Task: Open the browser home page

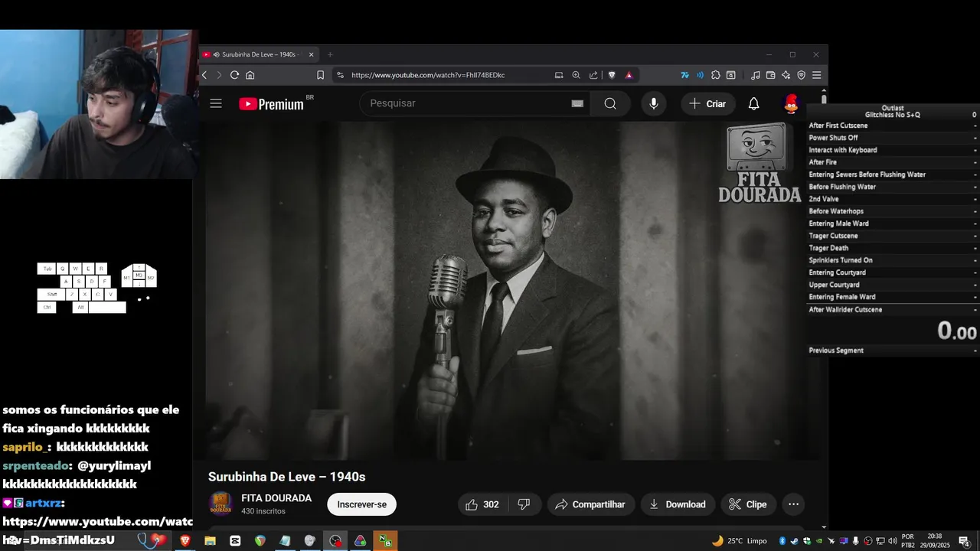Action: 250,75
